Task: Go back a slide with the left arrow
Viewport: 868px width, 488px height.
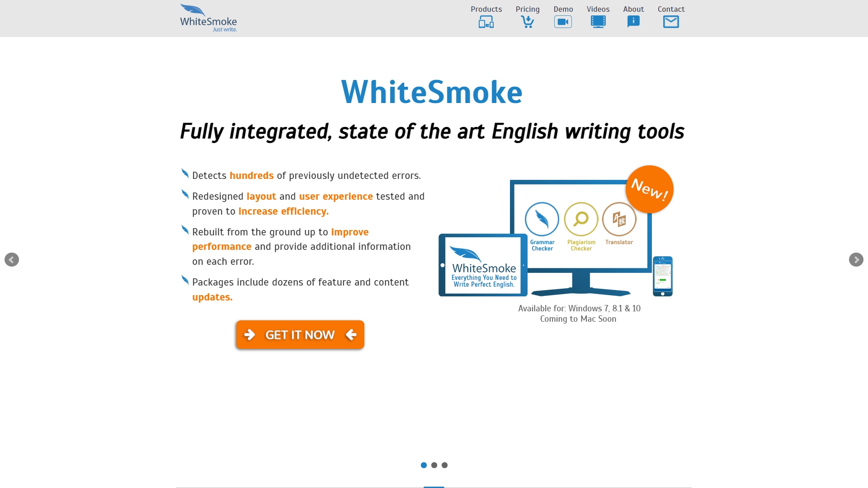Action: (12, 259)
